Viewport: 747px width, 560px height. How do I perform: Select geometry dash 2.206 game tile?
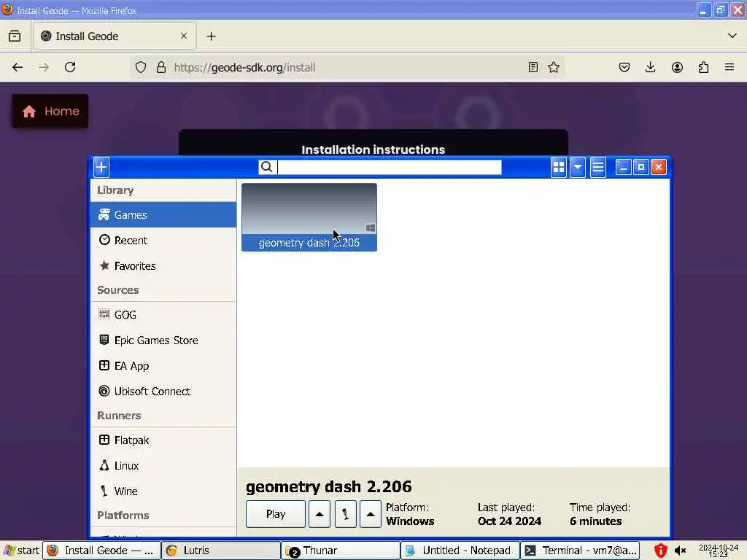click(x=309, y=217)
